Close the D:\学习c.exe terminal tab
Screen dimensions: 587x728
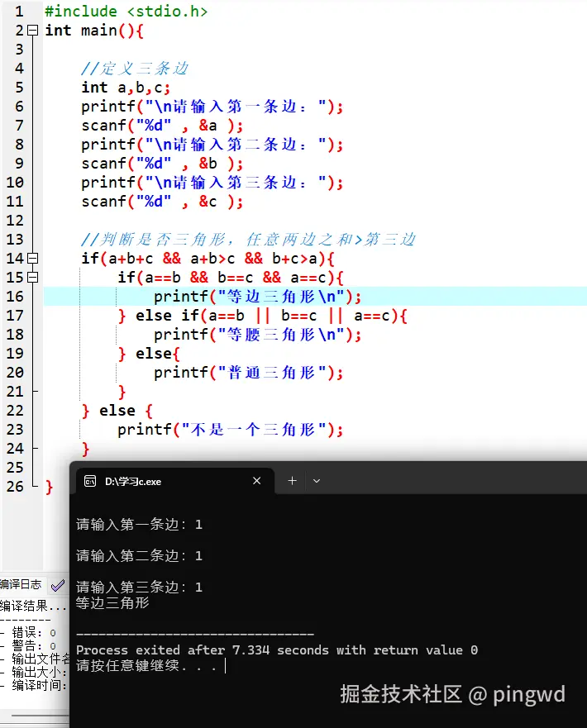257,481
